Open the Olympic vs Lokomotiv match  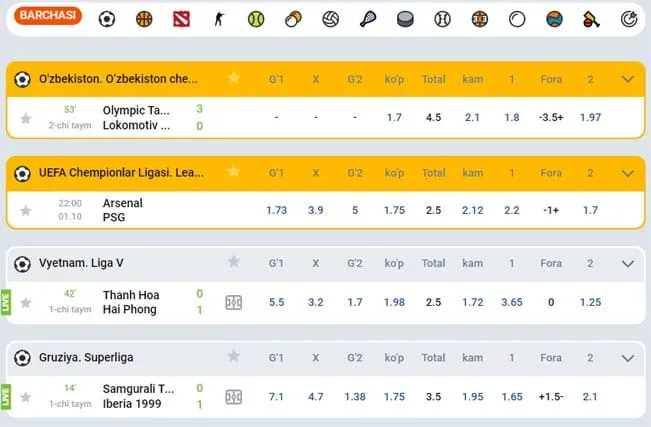click(136, 117)
